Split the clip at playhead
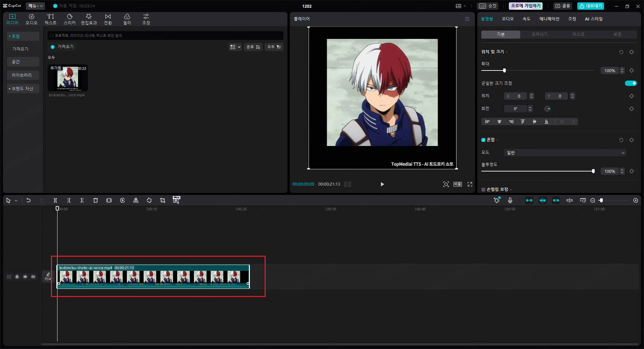Viewport: 644px width, 349px height. pyautogui.click(x=55, y=200)
